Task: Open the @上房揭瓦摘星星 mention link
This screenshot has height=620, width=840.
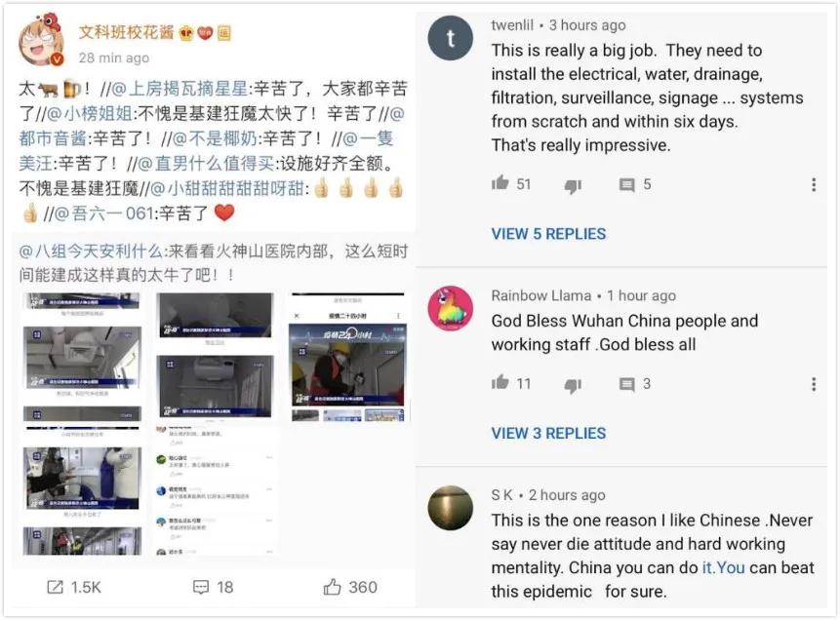Action: (180, 89)
